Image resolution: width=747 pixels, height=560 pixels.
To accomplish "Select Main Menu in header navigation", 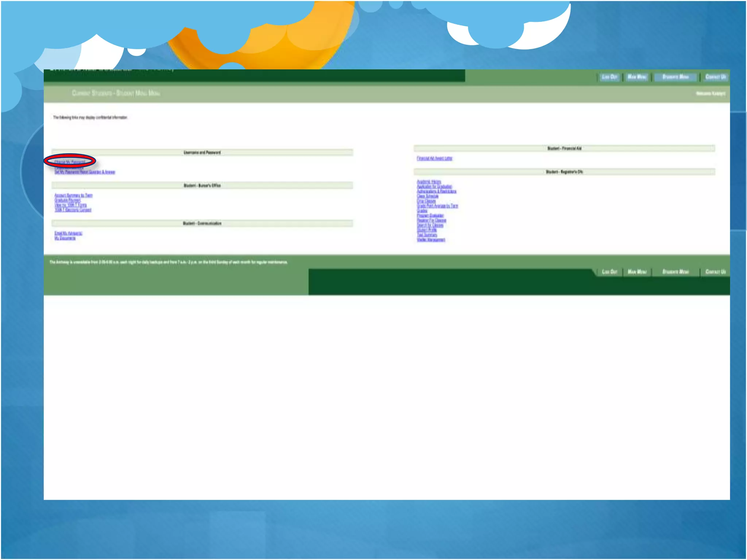I will [x=637, y=77].
